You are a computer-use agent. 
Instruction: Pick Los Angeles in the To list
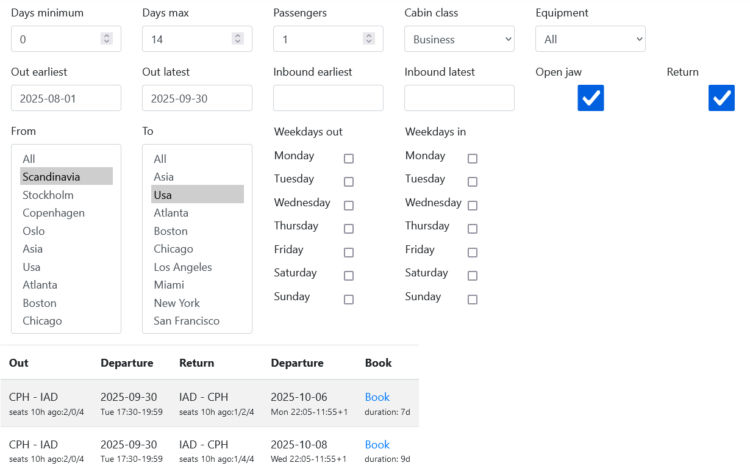tap(182, 267)
